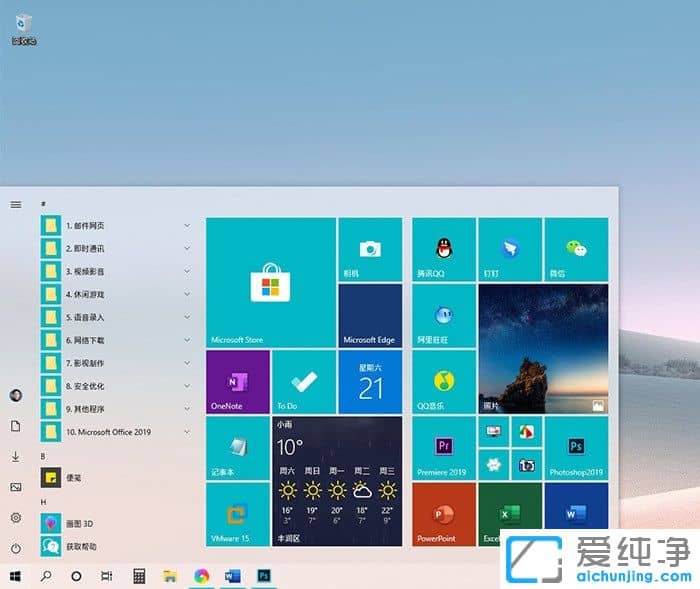Screen dimensions: 700x589
Task: Expand the '4.' folder chevron
Action: [188, 294]
